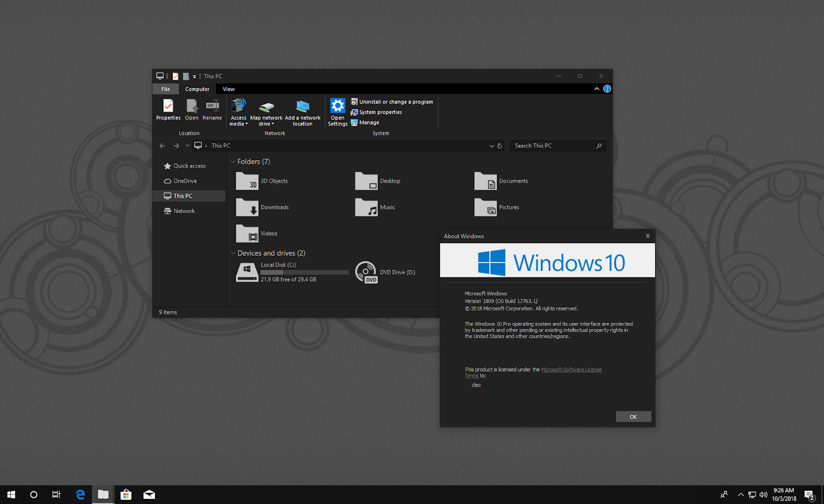This screenshot has width=824, height=504.
Task: Open the Windows Start menu
Action: 11,495
